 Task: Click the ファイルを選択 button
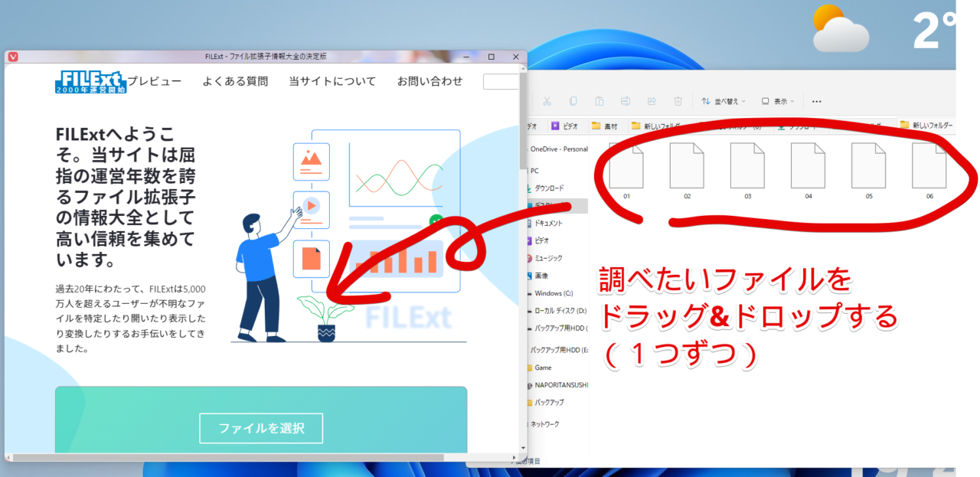(x=261, y=428)
